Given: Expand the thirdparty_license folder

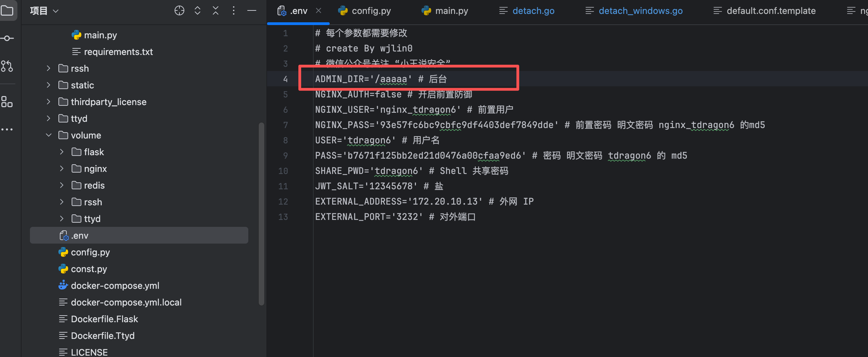Looking at the screenshot, I should coord(49,102).
